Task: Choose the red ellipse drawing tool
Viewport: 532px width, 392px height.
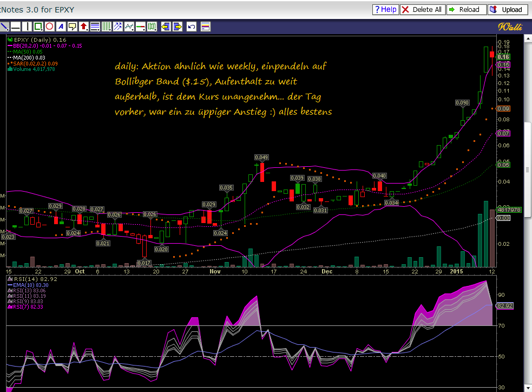Action: pyautogui.click(x=49, y=26)
